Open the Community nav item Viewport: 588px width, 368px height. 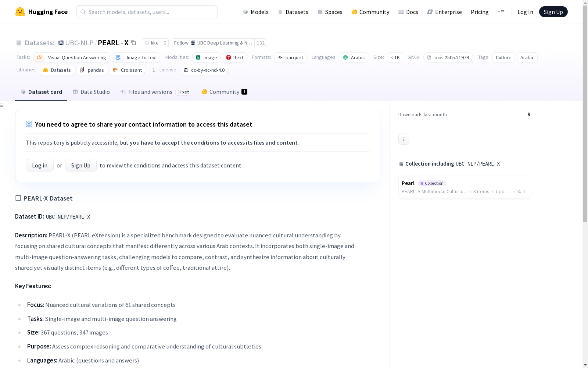[370, 12]
